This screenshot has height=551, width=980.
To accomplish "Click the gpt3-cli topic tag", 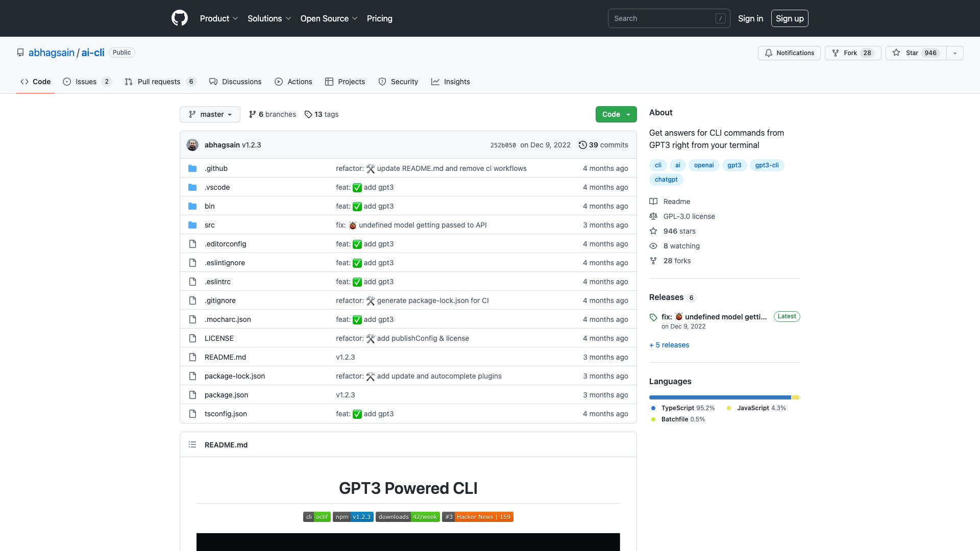I will pos(767,165).
